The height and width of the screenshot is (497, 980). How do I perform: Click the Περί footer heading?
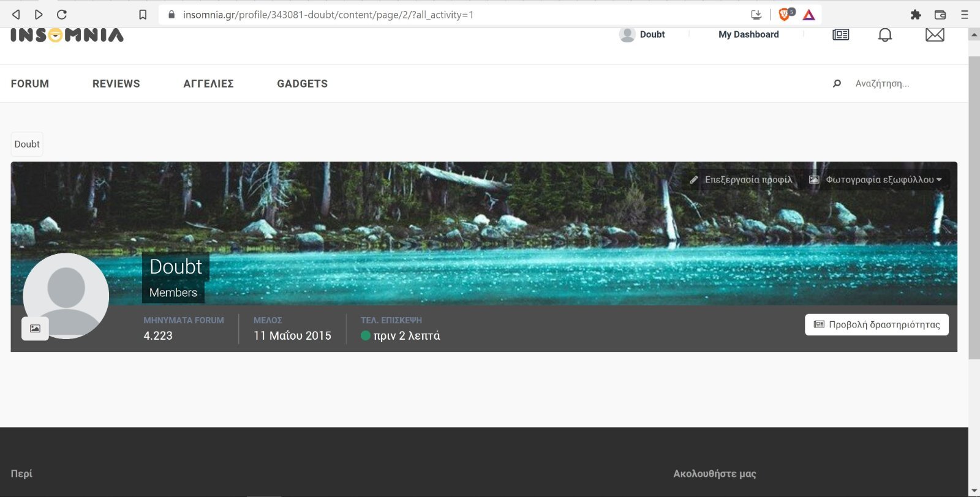(x=21, y=474)
